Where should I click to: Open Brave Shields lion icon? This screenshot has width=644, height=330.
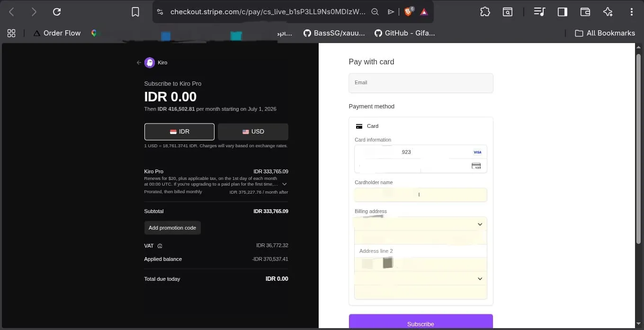408,11
